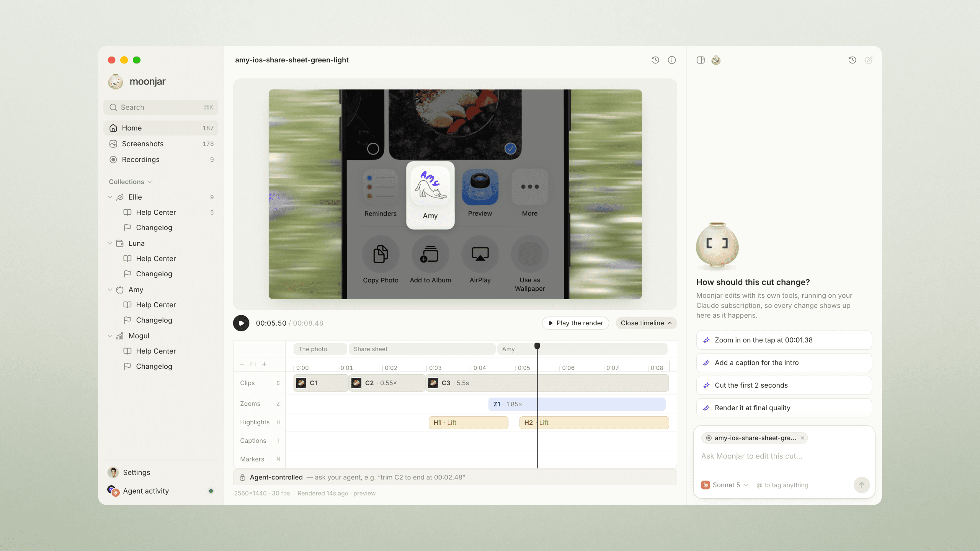The image size is (980, 551).
Task: Click the sparkle icon on Add a caption suggestion
Action: (706, 363)
